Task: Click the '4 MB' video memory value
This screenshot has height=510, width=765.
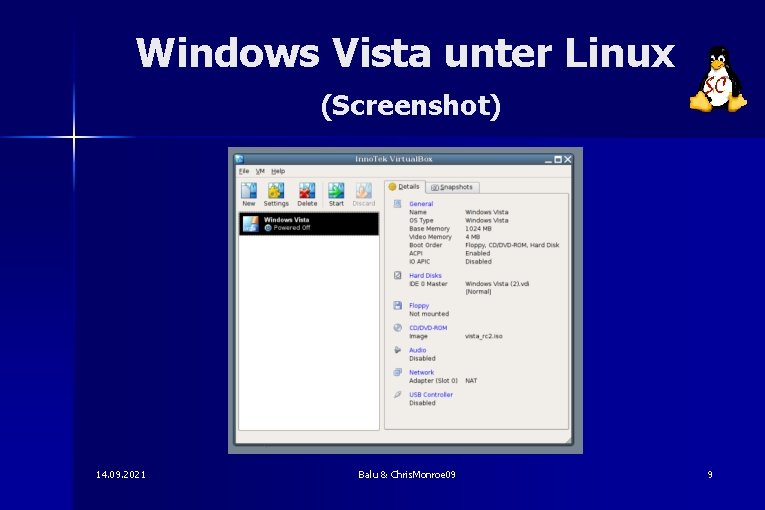Action: pos(472,237)
